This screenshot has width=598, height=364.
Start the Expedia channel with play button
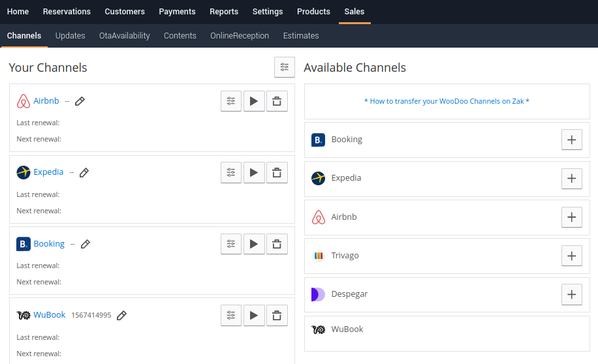point(254,173)
